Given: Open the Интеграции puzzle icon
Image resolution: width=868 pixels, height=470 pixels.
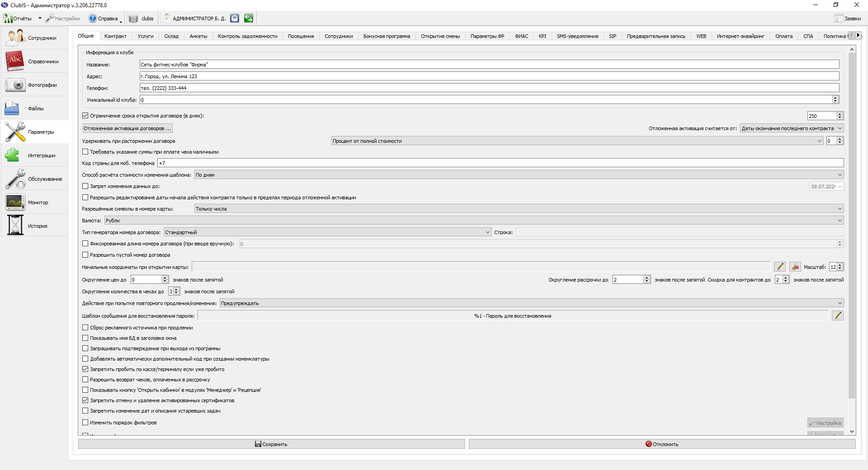Looking at the screenshot, I should [x=13, y=155].
